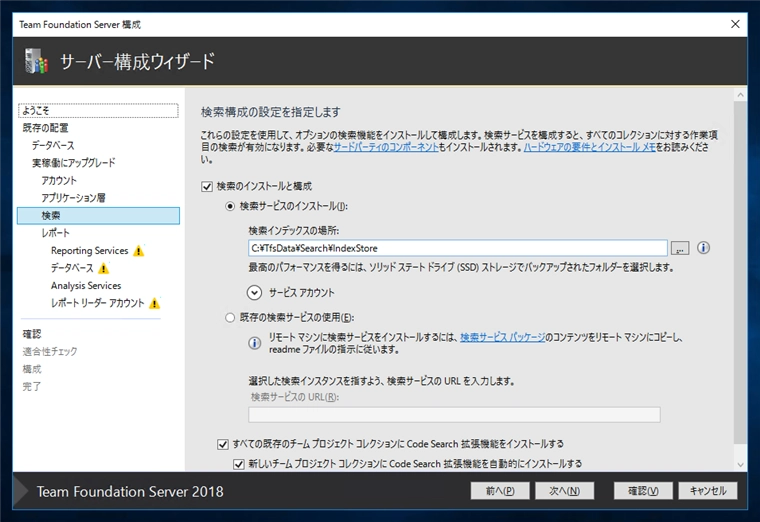This screenshot has width=760, height=522.
Task: Go to the ようこそ step
Action: click(x=98, y=111)
